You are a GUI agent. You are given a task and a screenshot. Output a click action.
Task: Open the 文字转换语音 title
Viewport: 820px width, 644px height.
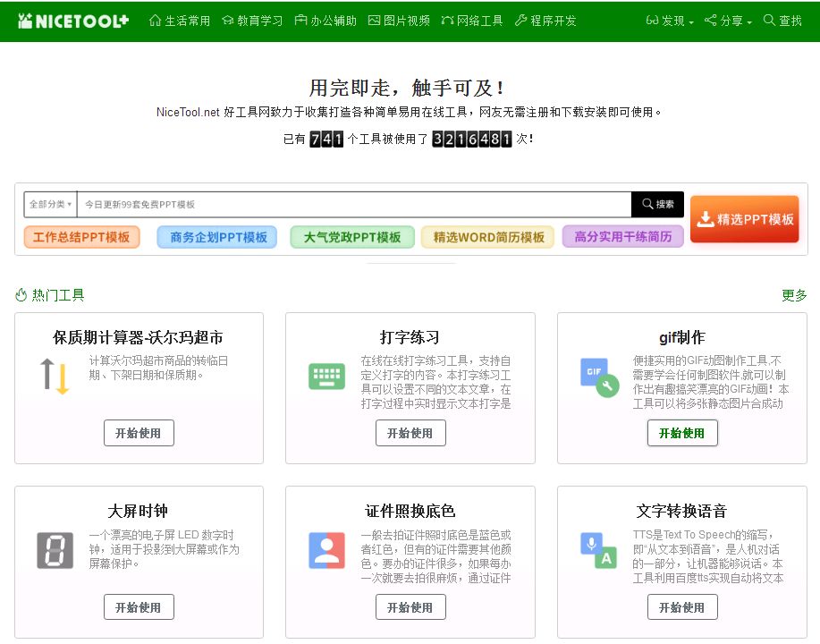tap(682, 511)
